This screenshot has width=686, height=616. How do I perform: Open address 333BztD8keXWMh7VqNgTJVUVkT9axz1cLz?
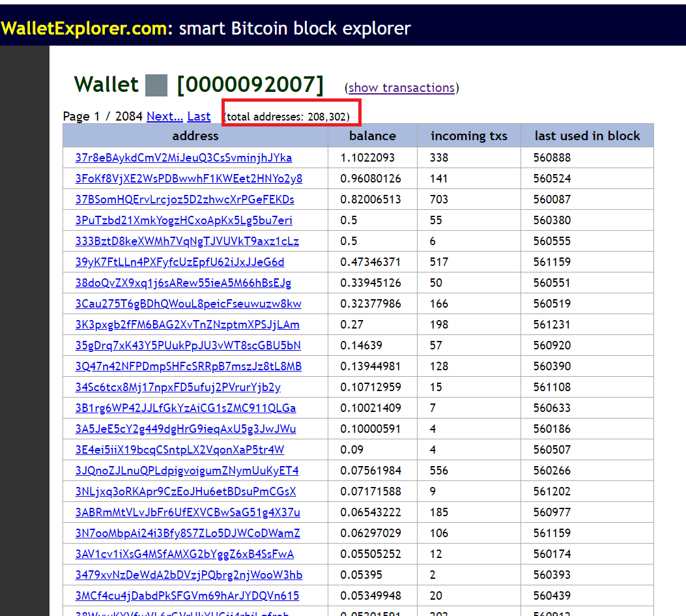pos(187,241)
